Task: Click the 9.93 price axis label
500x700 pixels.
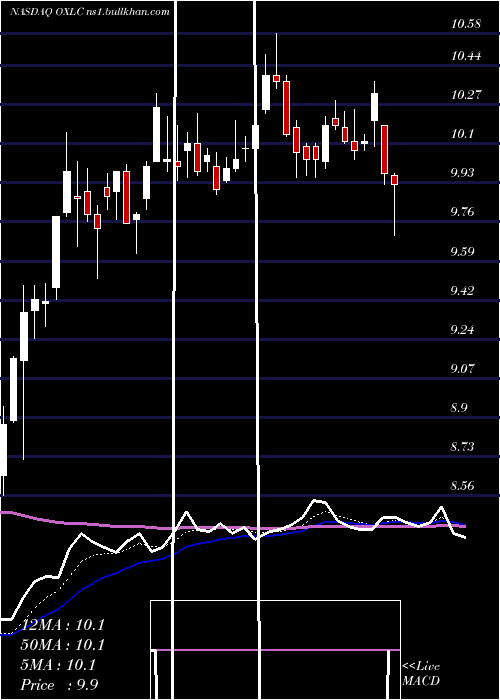Action: [x=462, y=172]
